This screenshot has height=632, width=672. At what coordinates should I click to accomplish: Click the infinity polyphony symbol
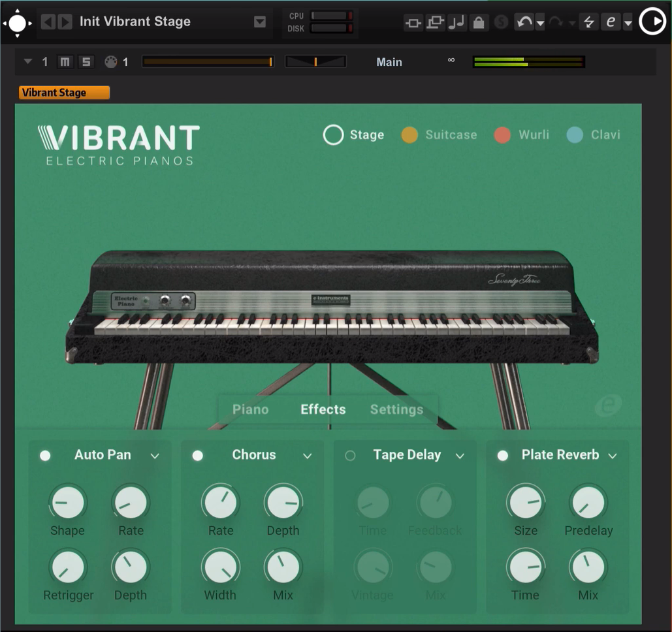(451, 60)
